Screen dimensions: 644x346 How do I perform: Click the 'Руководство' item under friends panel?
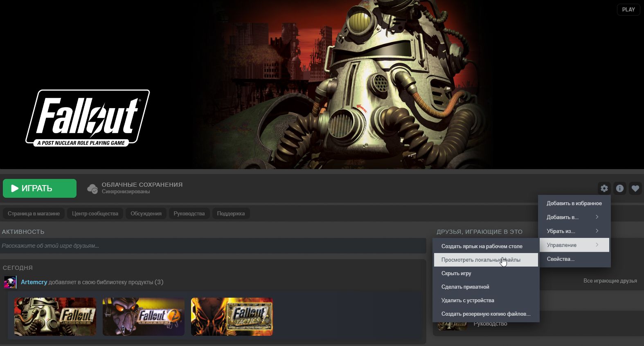[x=490, y=324]
